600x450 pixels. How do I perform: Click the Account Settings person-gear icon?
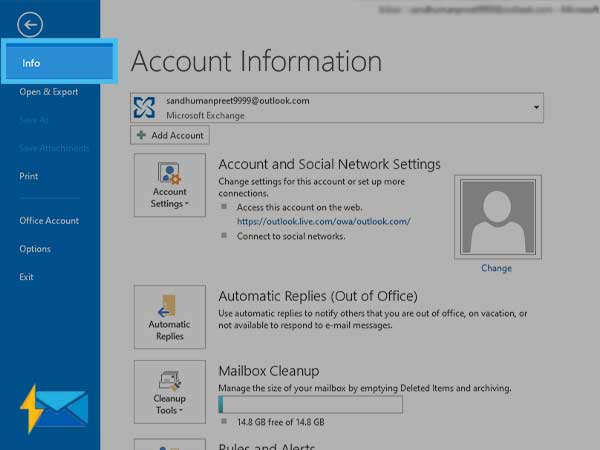(x=169, y=173)
